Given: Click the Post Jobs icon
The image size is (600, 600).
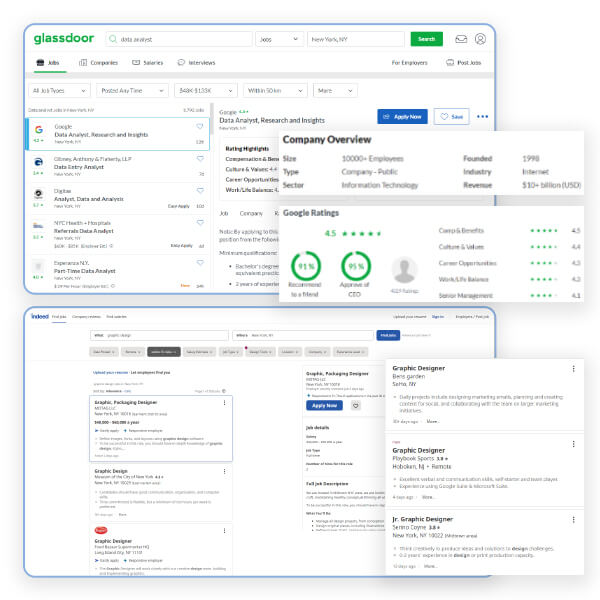Looking at the screenshot, I should [450, 62].
